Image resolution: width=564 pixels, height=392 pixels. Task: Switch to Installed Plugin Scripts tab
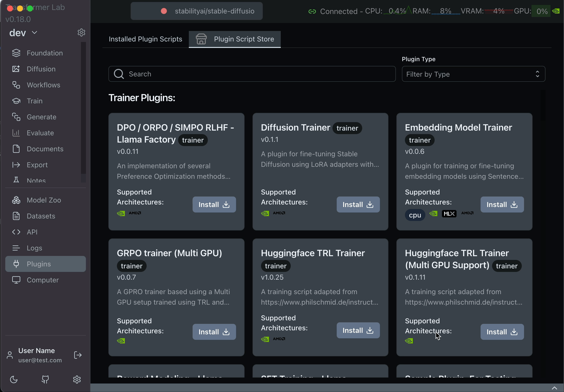145,39
